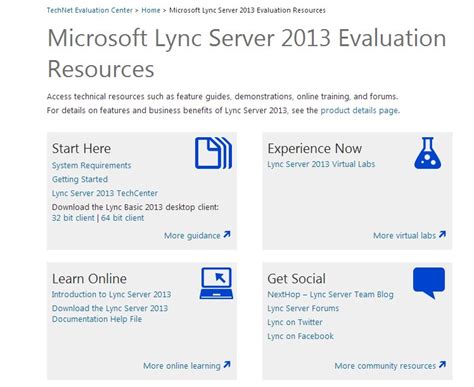Screen dimensions: 474x387
Task: Open NextHop Lync Server Team Blog link
Action: 330,295
